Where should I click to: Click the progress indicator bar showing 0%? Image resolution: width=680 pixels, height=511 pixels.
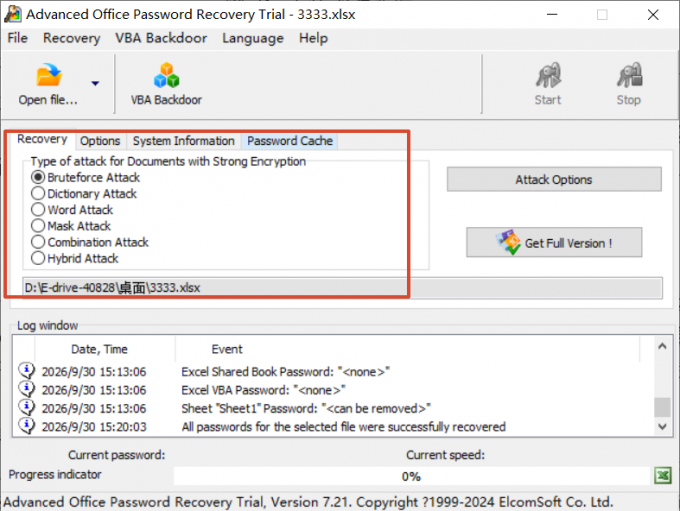click(x=411, y=476)
